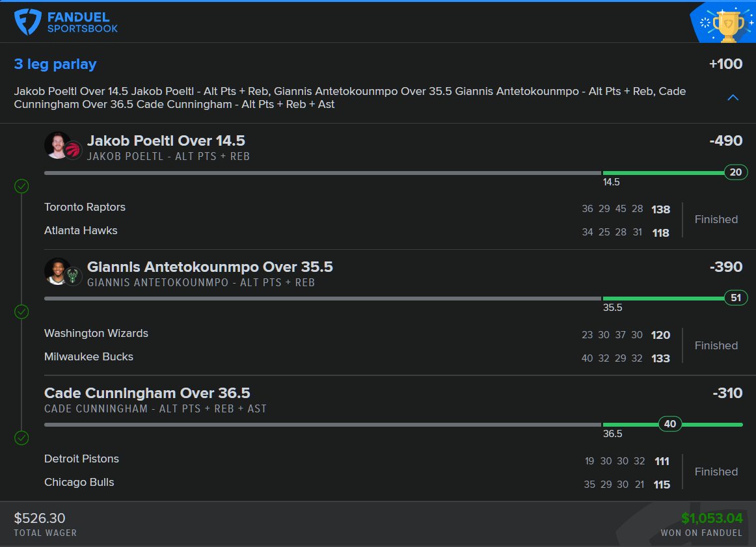
Task: Click the Washington Wizards team name
Action: point(96,334)
